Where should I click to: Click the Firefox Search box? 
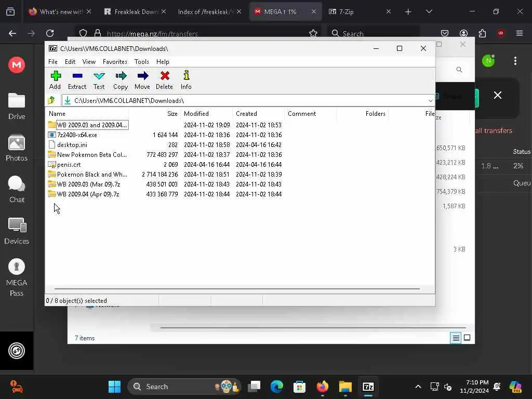pyautogui.click(x=373, y=34)
